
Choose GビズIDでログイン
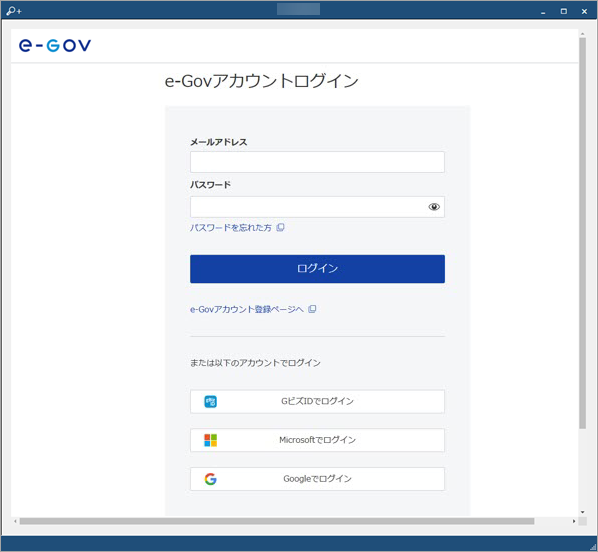tap(317, 402)
